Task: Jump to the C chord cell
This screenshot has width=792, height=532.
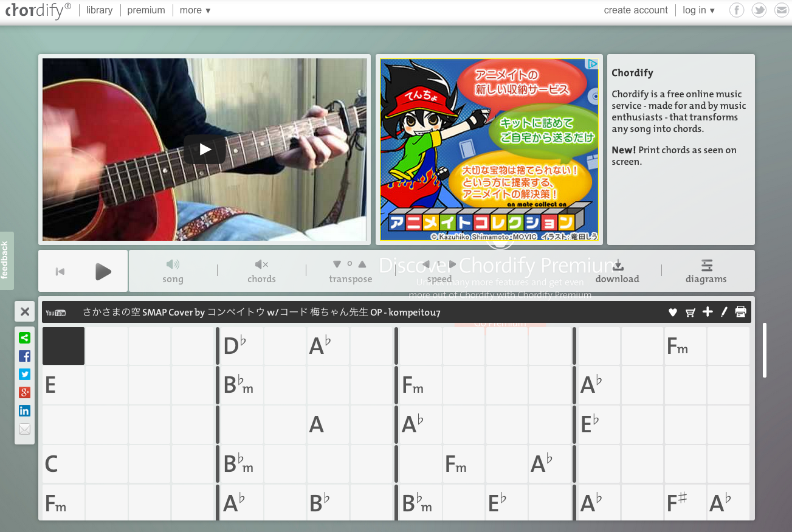Action: click(x=63, y=464)
